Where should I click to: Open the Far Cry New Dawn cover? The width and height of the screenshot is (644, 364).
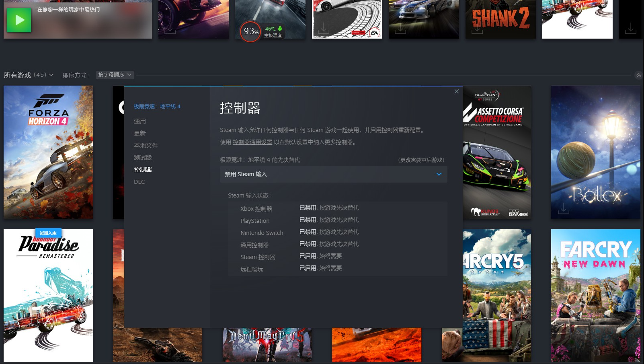point(596,296)
